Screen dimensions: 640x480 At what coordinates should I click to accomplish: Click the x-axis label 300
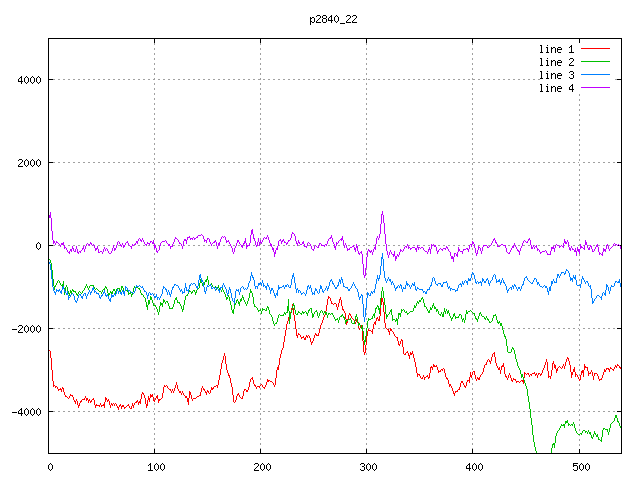[x=368, y=467]
